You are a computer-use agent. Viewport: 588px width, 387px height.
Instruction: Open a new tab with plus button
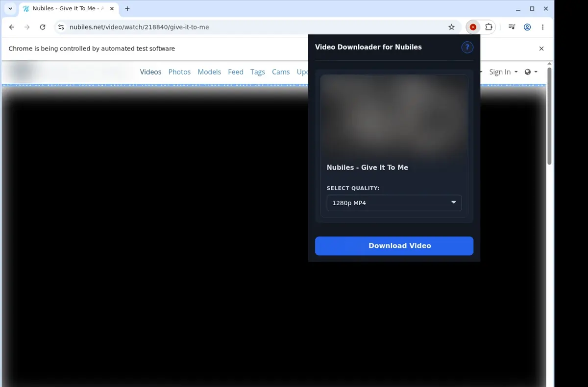pos(127,9)
